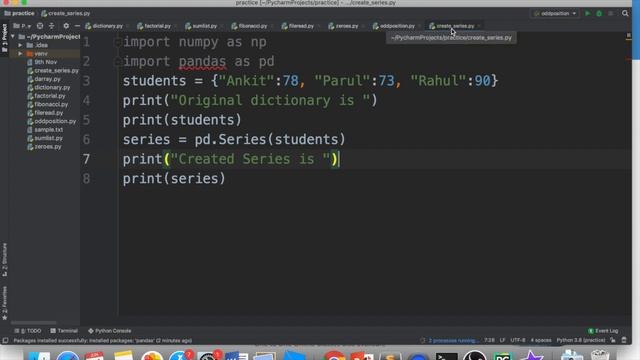Switch to oddposition.py tab
The image size is (640, 360).
pos(393,26)
